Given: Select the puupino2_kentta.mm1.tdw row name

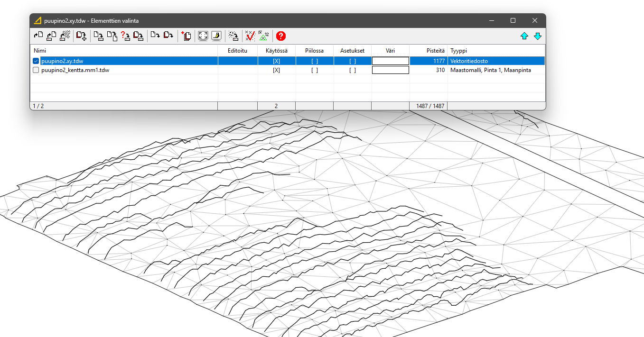Looking at the screenshot, I should 75,70.
